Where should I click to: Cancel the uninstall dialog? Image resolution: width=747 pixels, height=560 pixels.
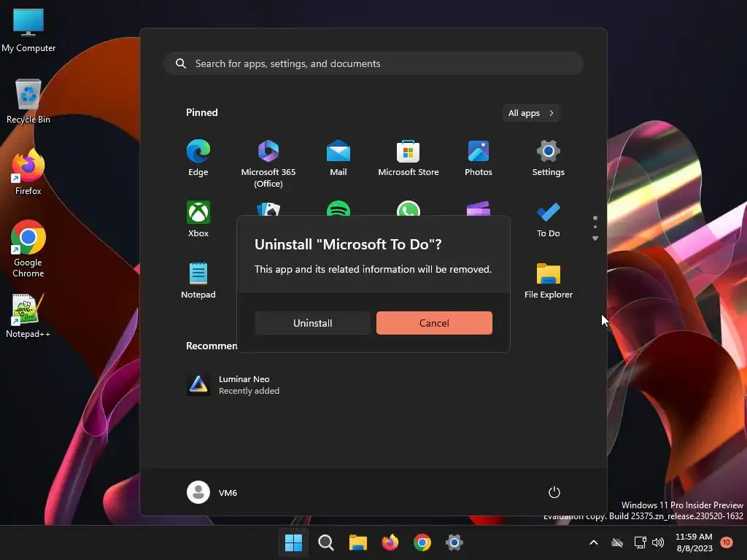(x=434, y=323)
